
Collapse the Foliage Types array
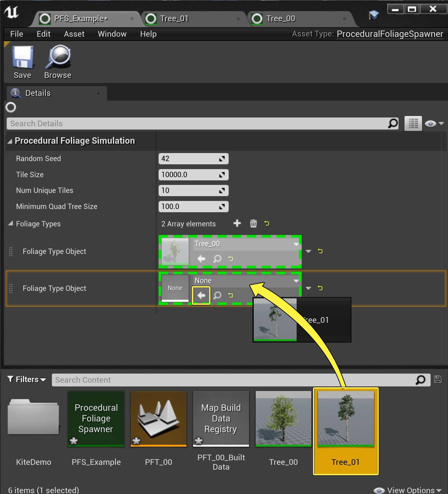[x=11, y=224]
